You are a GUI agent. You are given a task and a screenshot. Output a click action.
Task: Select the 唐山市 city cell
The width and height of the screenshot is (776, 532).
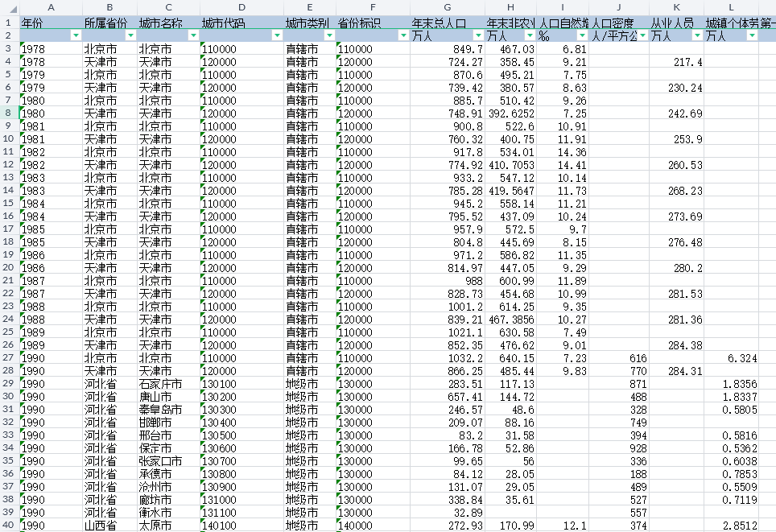[168, 397]
